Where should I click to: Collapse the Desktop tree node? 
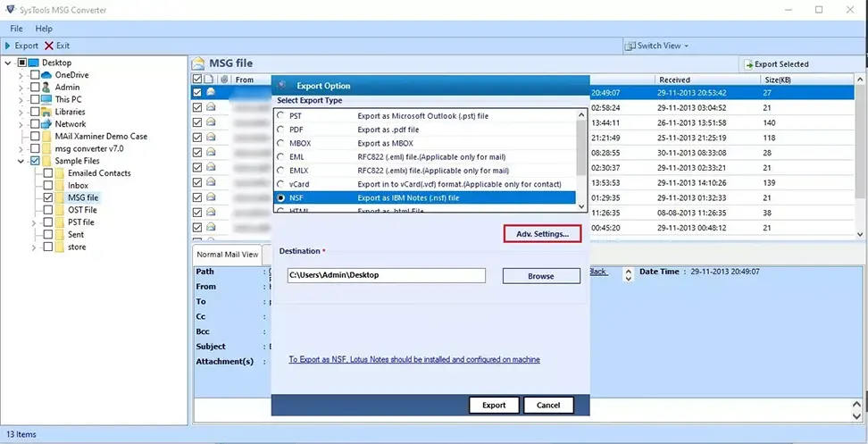click(x=8, y=63)
